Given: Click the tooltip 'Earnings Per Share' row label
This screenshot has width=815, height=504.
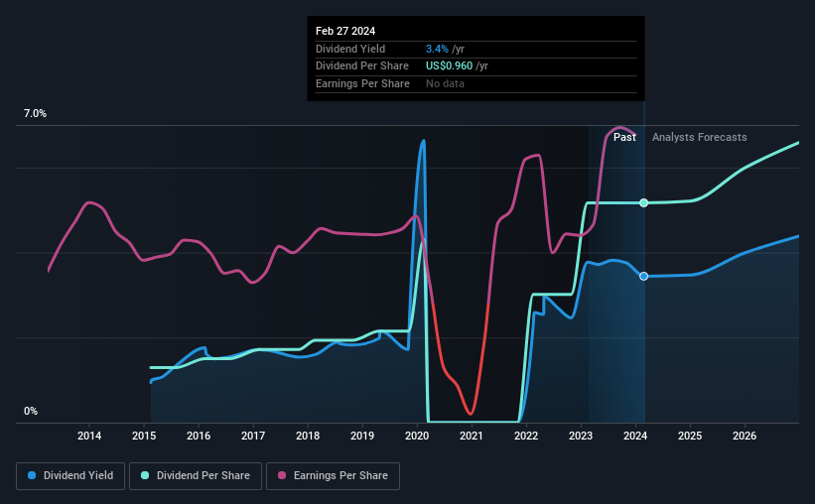Looking at the screenshot, I should pos(362,83).
